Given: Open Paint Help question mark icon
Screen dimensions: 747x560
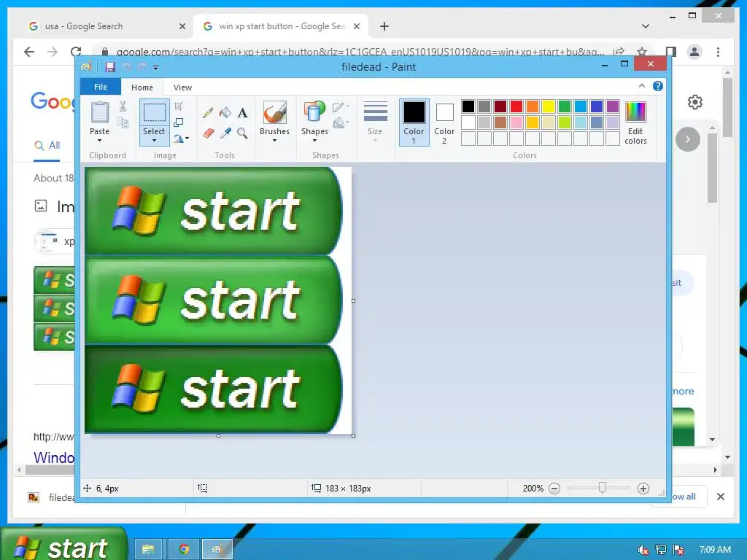Looking at the screenshot, I should click(x=658, y=86).
